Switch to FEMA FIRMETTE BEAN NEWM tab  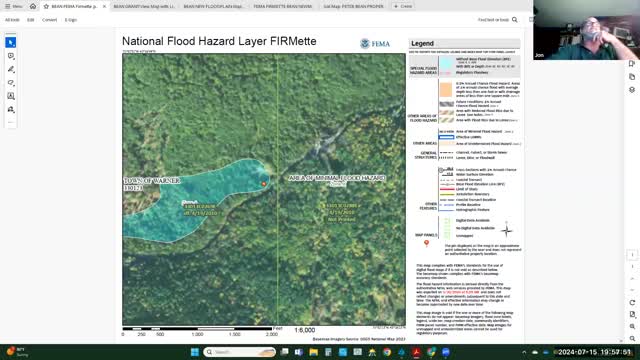(x=283, y=6)
